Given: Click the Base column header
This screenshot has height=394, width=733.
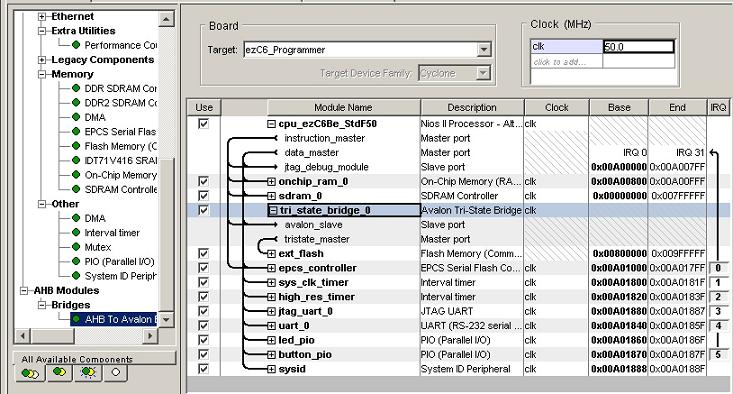Looking at the screenshot, I should coord(619,107).
